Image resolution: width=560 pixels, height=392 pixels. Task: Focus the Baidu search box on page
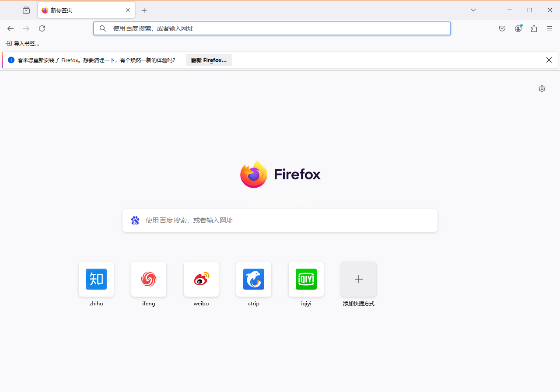(280, 220)
